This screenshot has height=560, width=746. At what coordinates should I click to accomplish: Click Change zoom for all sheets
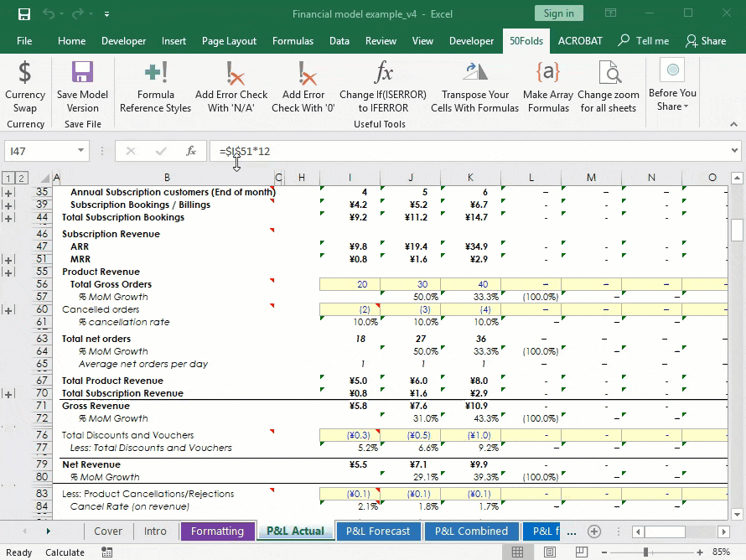click(x=609, y=87)
